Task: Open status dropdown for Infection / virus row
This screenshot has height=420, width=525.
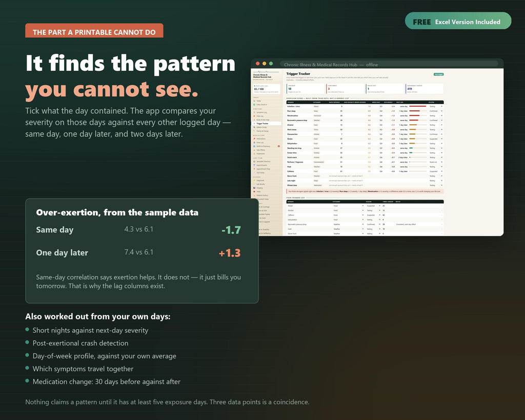Action: click(x=441, y=106)
